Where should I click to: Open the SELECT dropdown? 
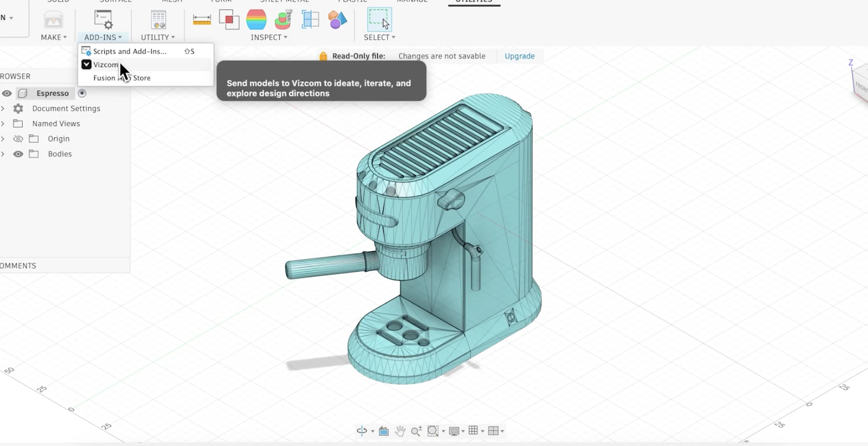[379, 38]
